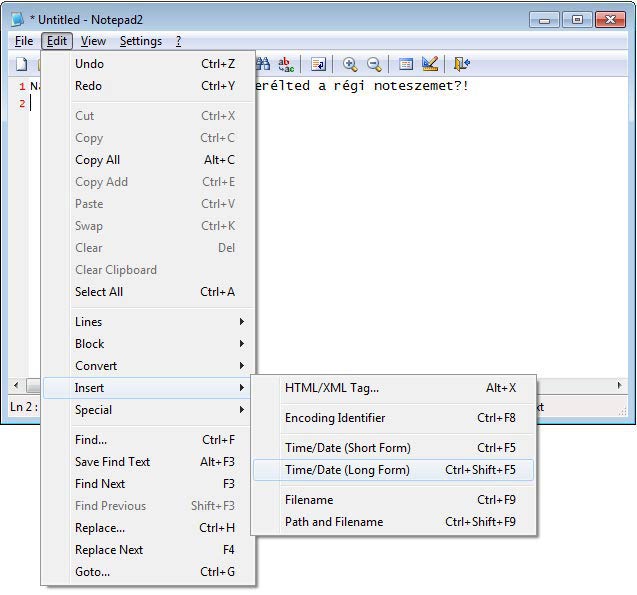Toggle the Word Wrap toolbar icon
This screenshot has width=637, height=595.
[318, 64]
